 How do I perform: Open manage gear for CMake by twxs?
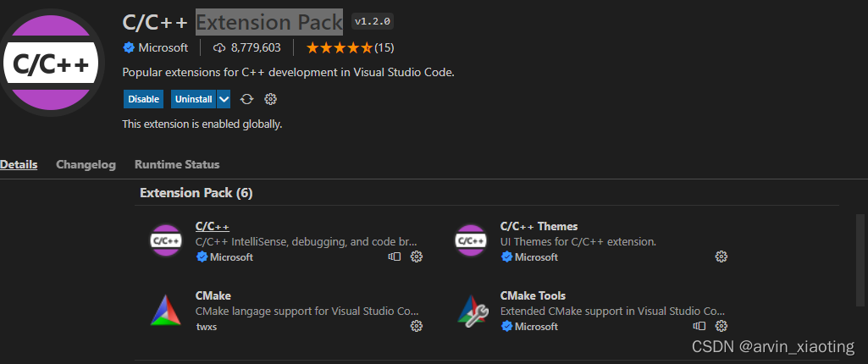tap(417, 326)
